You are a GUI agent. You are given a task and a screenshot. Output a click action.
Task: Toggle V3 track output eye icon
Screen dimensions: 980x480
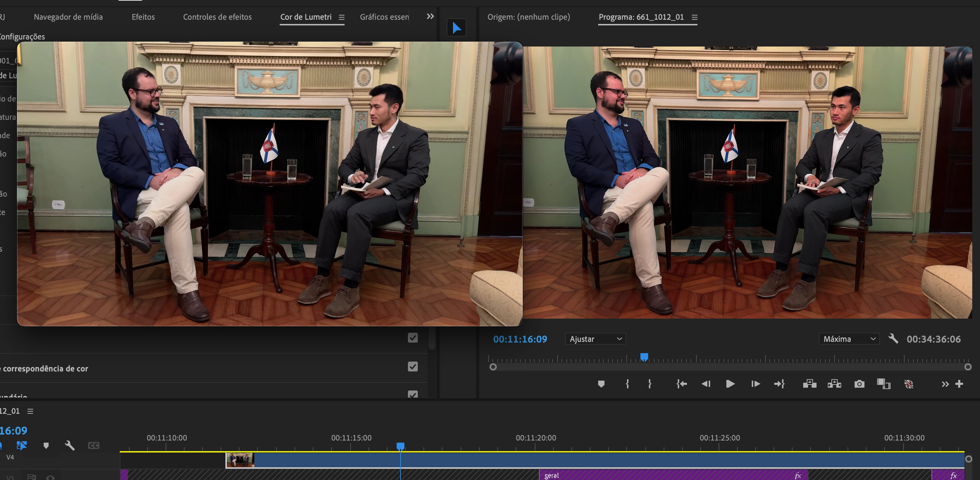[50, 477]
